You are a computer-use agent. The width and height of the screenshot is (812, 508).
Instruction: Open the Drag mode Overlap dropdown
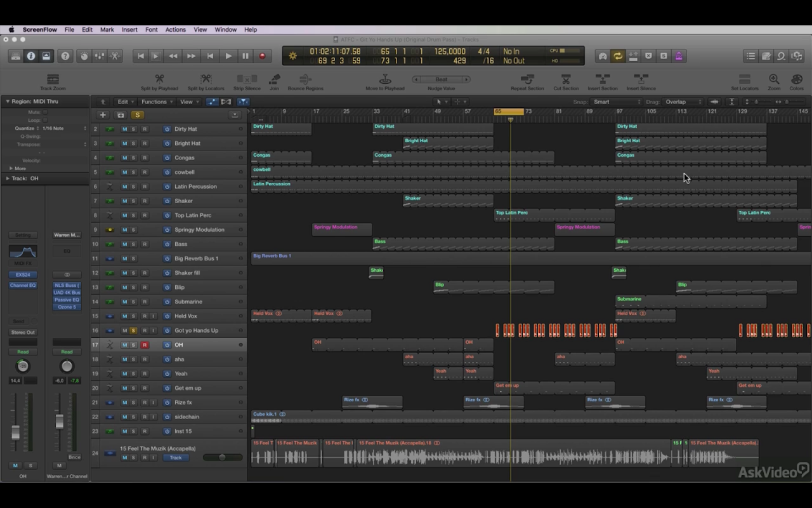(x=683, y=102)
